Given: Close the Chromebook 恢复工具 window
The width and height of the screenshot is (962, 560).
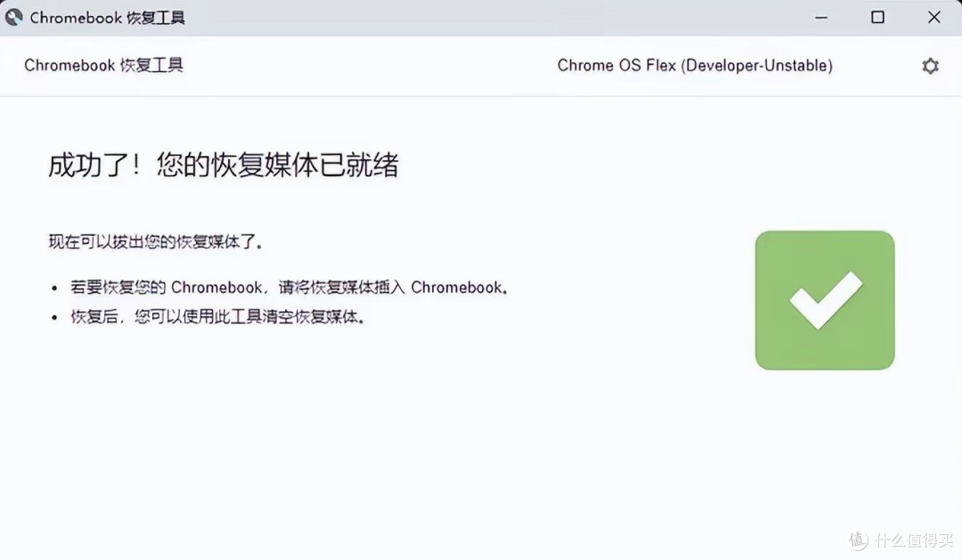Looking at the screenshot, I should [x=933, y=17].
